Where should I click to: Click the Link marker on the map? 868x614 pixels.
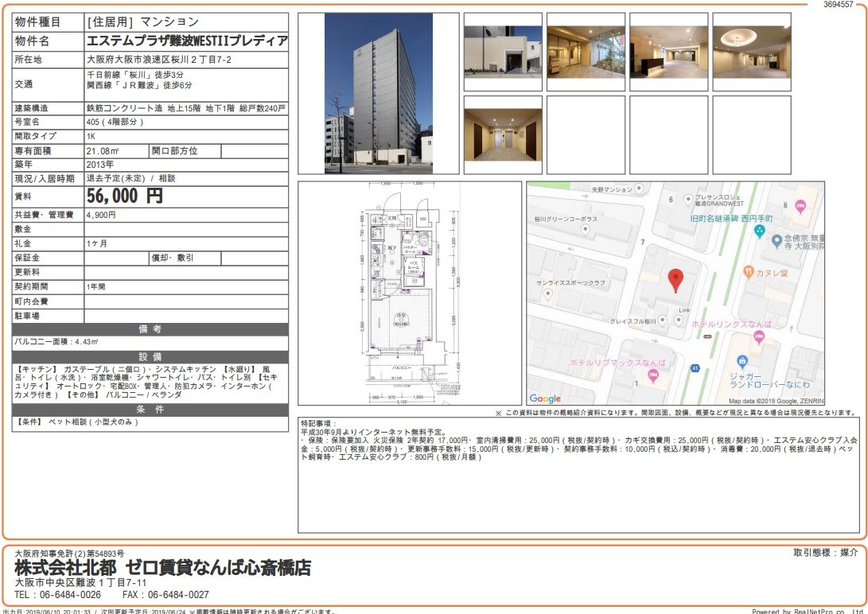click(x=679, y=320)
